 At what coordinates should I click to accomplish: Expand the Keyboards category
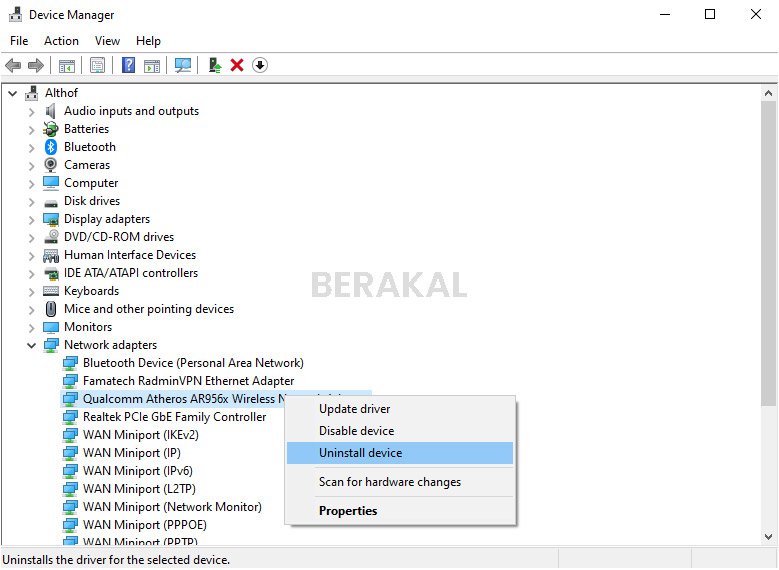tap(32, 292)
